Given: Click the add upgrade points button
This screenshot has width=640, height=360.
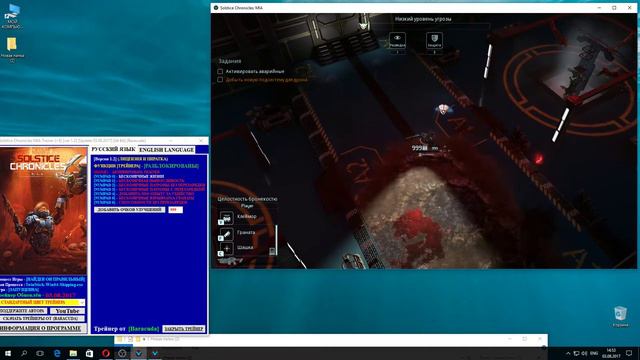Looking at the screenshot, I should click(x=129, y=209).
